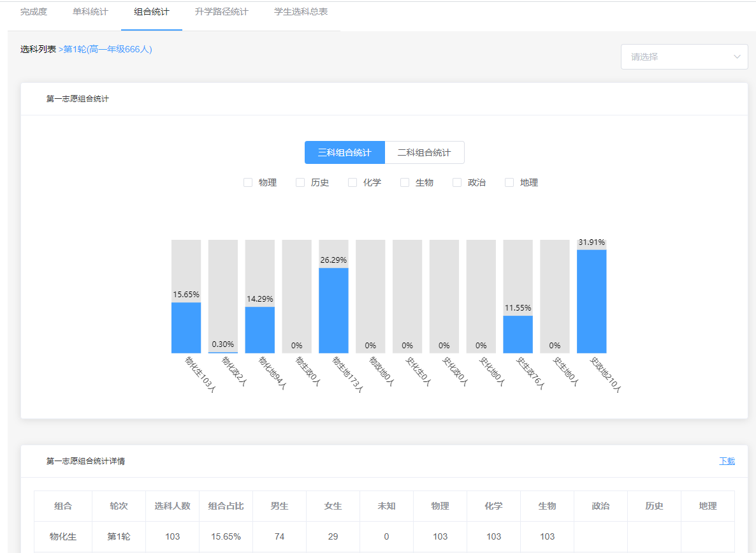756x553 pixels.
Task: Switch to 二科组合统计 view
Action: tap(425, 152)
